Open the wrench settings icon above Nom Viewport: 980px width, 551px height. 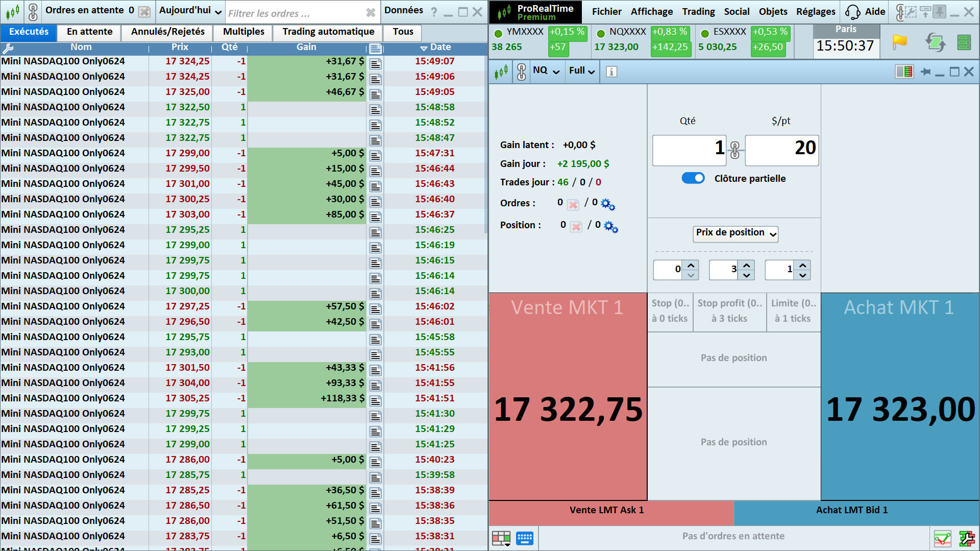click(8, 49)
